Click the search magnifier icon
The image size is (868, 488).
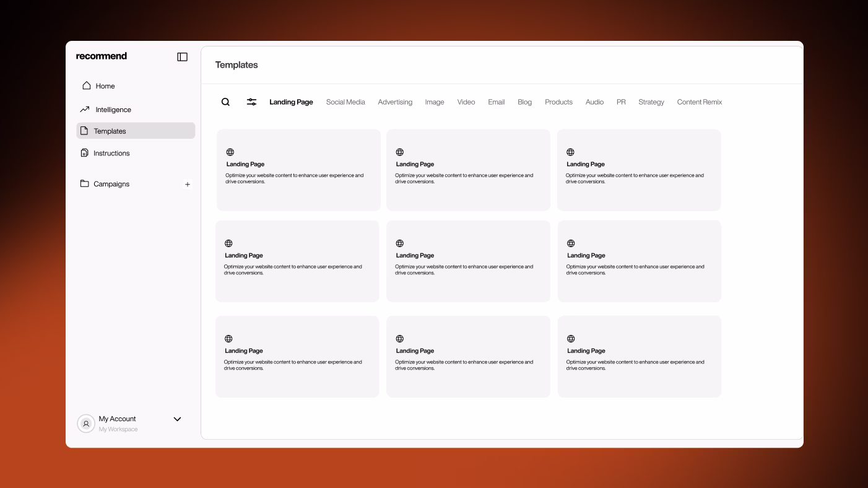pos(225,102)
